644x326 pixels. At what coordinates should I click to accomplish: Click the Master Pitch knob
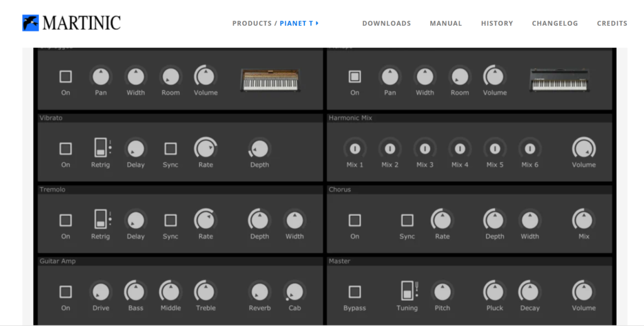pos(442,292)
